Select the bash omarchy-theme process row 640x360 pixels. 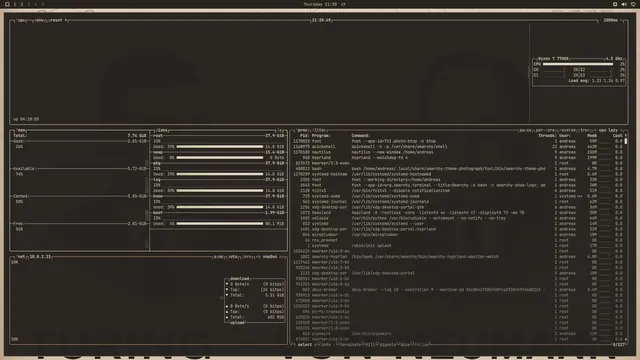tap(458, 169)
